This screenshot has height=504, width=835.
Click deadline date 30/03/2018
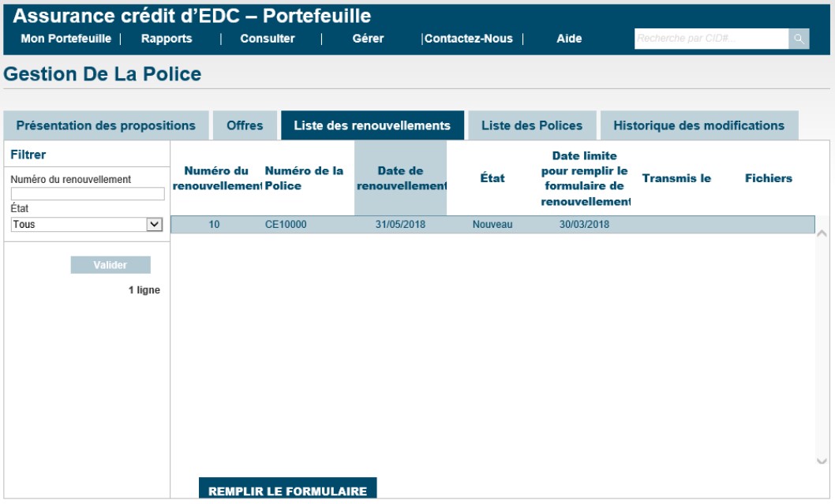pos(584,225)
